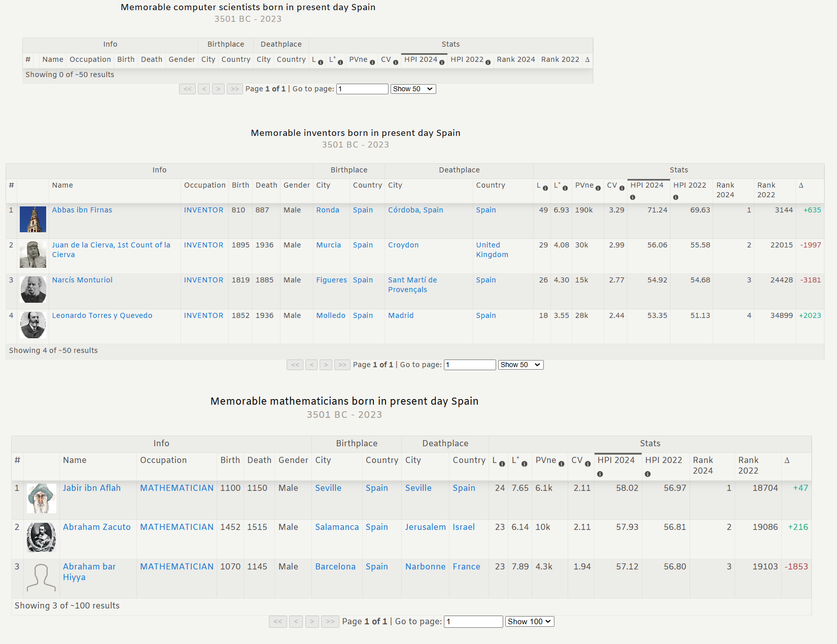This screenshot has height=644, width=837.
Task: Click info icon beside PVne in inventors table
Action: click(598, 188)
